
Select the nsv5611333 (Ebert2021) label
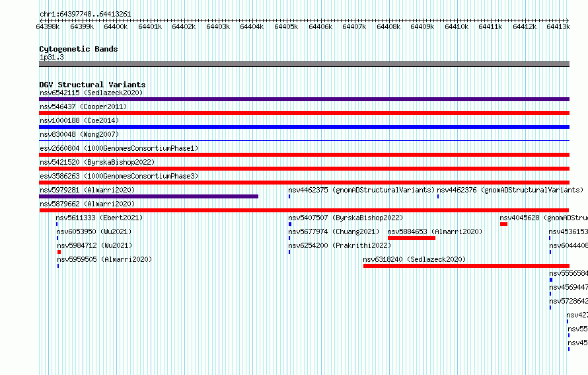click(x=99, y=218)
